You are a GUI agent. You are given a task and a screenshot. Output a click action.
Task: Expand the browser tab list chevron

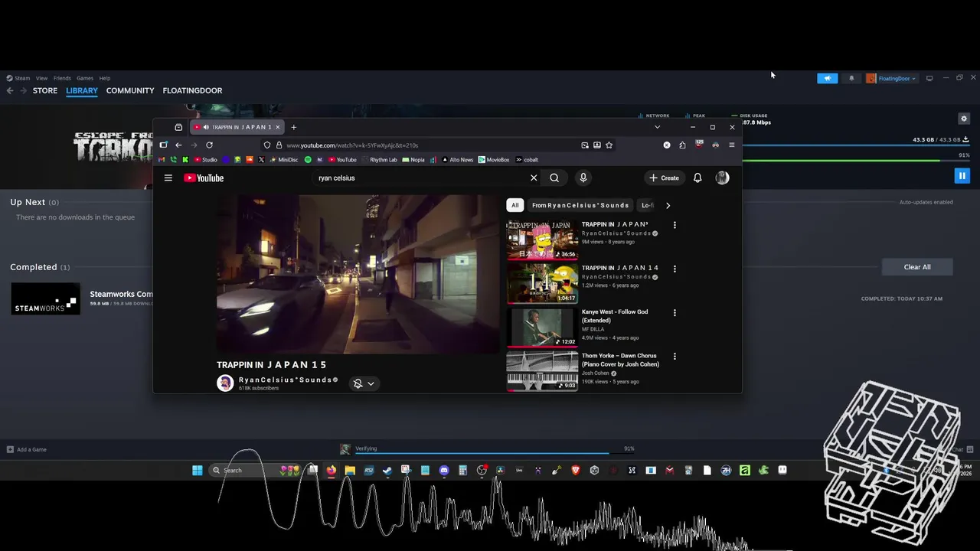coord(657,127)
